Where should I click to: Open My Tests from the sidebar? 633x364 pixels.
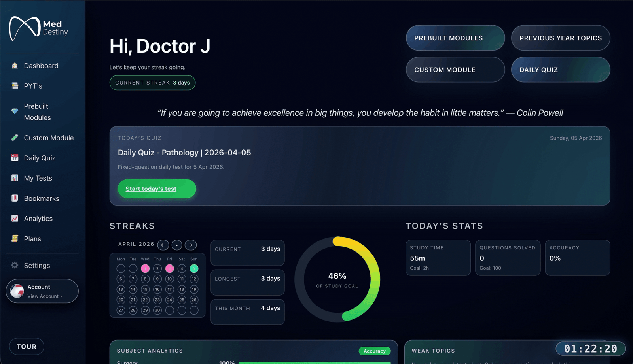tap(38, 178)
